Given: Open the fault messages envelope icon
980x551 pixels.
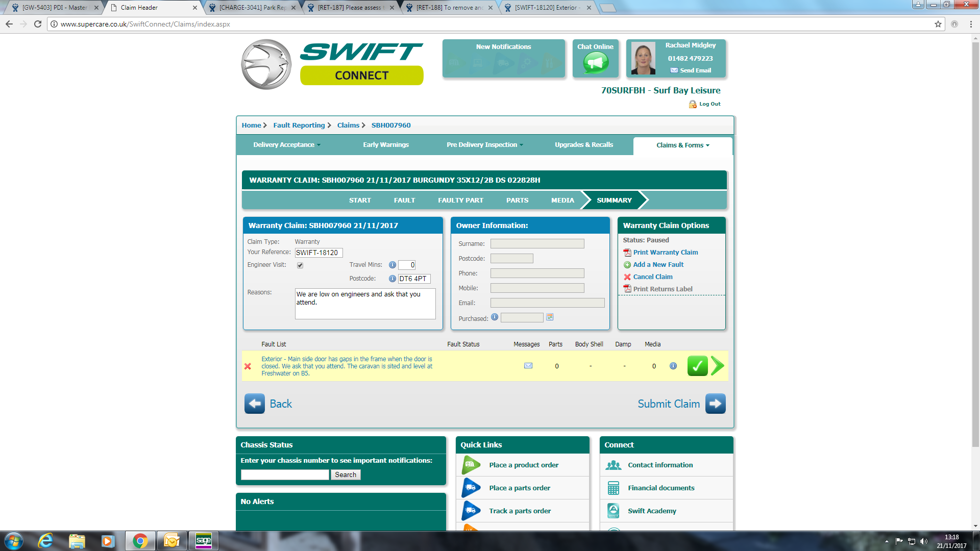Looking at the screenshot, I should pyautogui.click(x=528, y=366).
